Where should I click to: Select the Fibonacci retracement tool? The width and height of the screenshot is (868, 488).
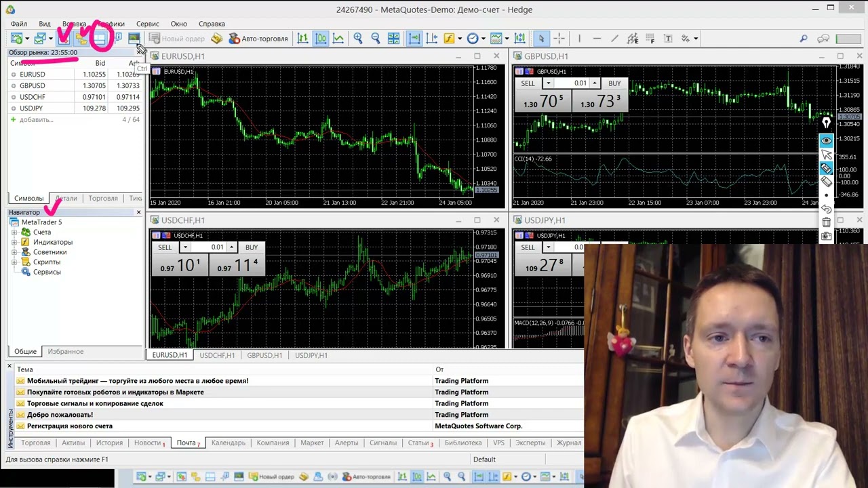(650, 39)
